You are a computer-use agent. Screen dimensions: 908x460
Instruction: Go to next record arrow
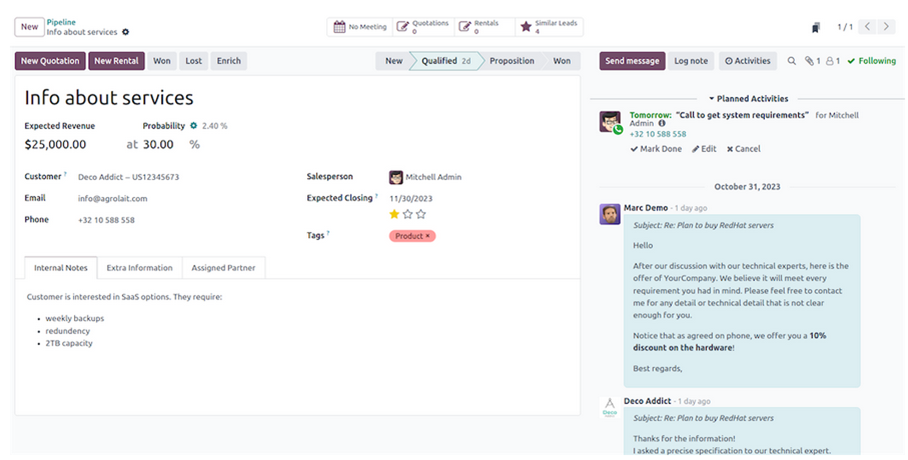[x=888, y=27]
